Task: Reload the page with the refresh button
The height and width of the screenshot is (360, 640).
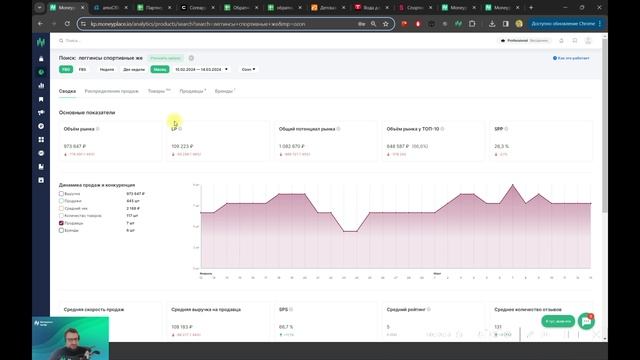Action: (x=67, y=24)
